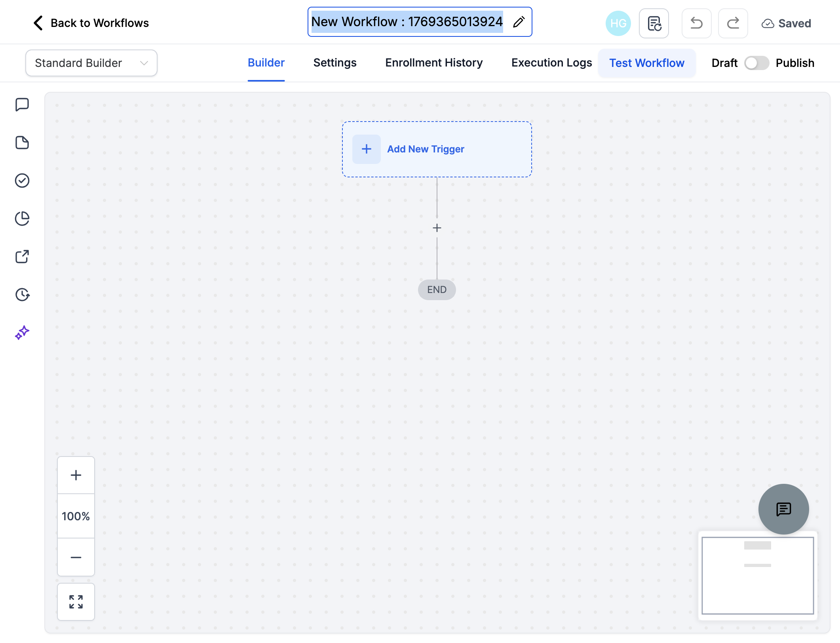Open the sticky notes icon in sidebar
The image size is (840, 643).
coord(22,143)
